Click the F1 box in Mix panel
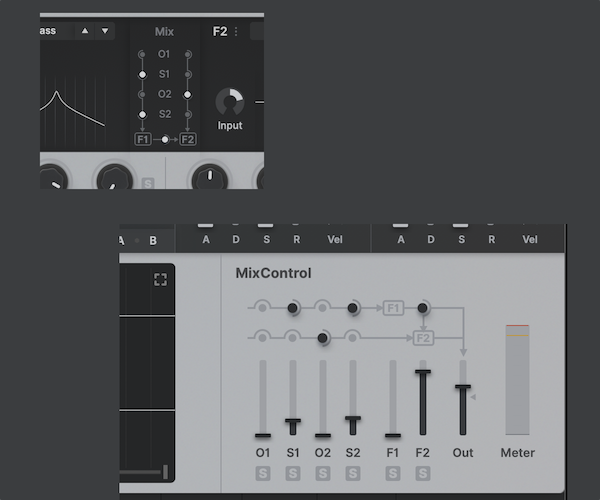The image size is (600, 500). pyautogui.click(x=143, y=139)
